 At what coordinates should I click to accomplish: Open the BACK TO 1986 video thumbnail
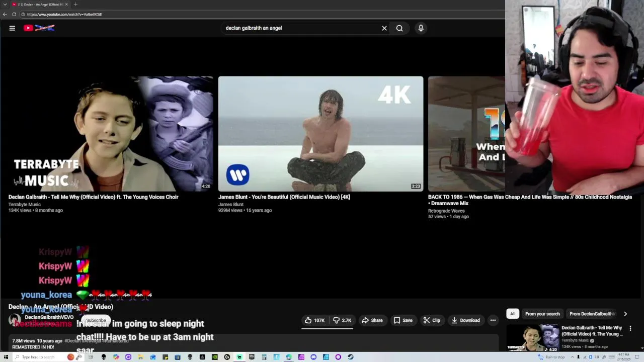pos(466,134)
